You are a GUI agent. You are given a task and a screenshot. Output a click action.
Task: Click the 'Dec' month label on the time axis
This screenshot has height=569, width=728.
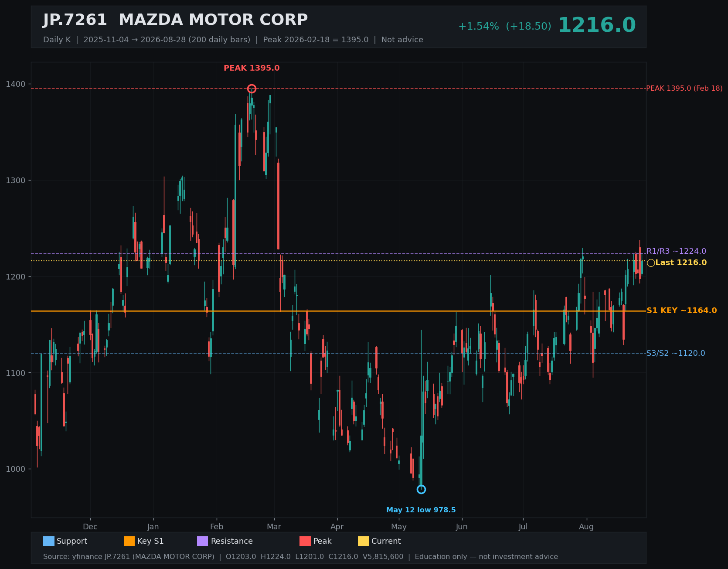click(90, 527)
